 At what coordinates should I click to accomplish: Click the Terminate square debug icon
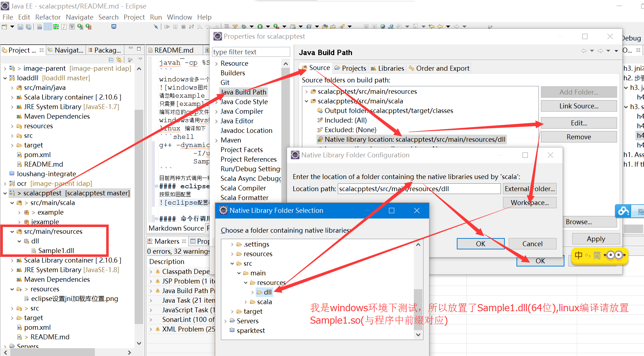[183, 27]
